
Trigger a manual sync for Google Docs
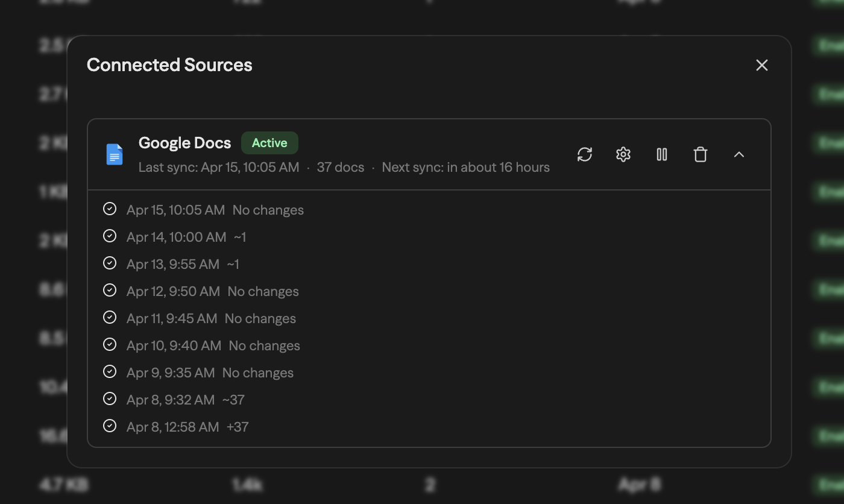[584, 154]
